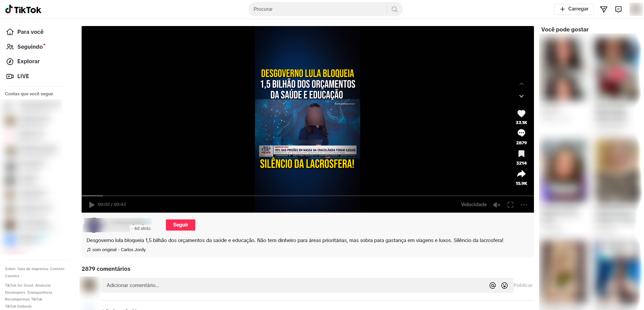
Task: Open the direct messages paper plane icon
Action: click(603, 9)
